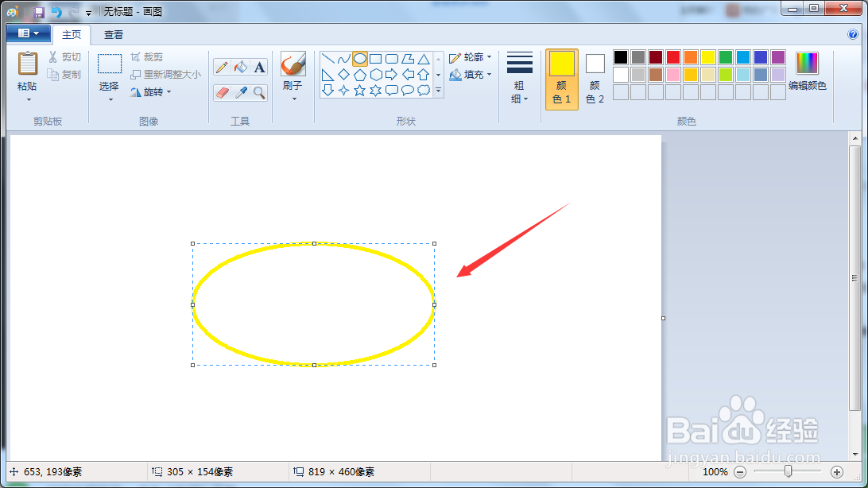Image resolution: width=868 pixels, height=488 pixels.
Task: Choose the Left arrow shape
Action: click(408, 75)
